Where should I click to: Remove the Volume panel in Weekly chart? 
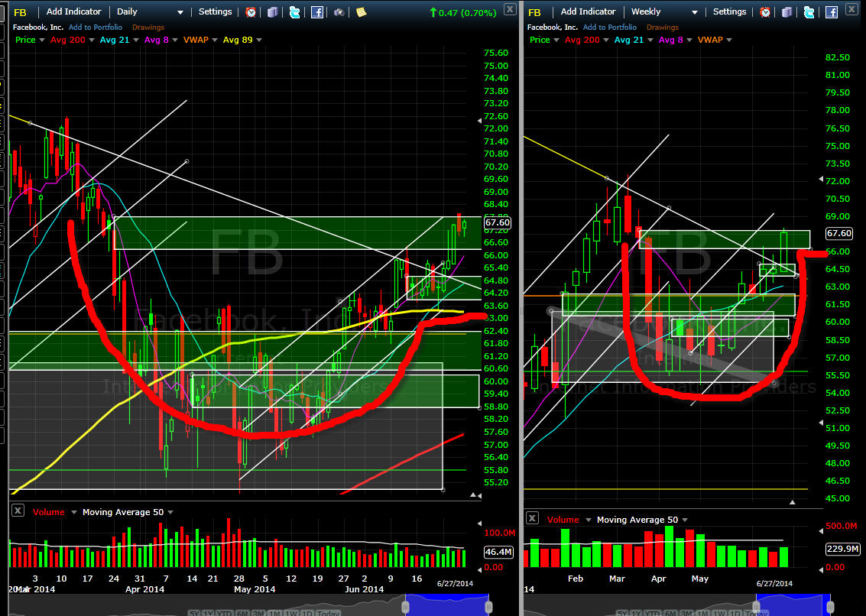point(532,518)
